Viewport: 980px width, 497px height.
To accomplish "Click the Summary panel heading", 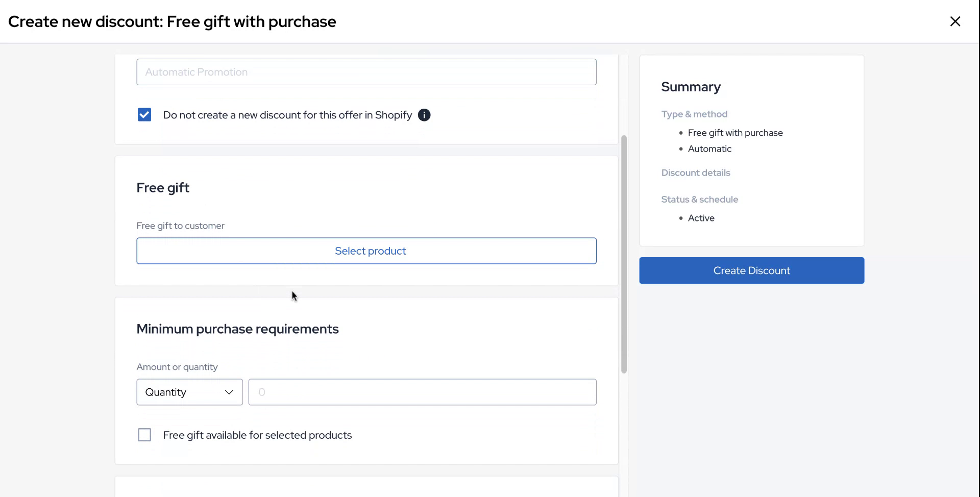I will pyautogui.click(x=691, y=87).
